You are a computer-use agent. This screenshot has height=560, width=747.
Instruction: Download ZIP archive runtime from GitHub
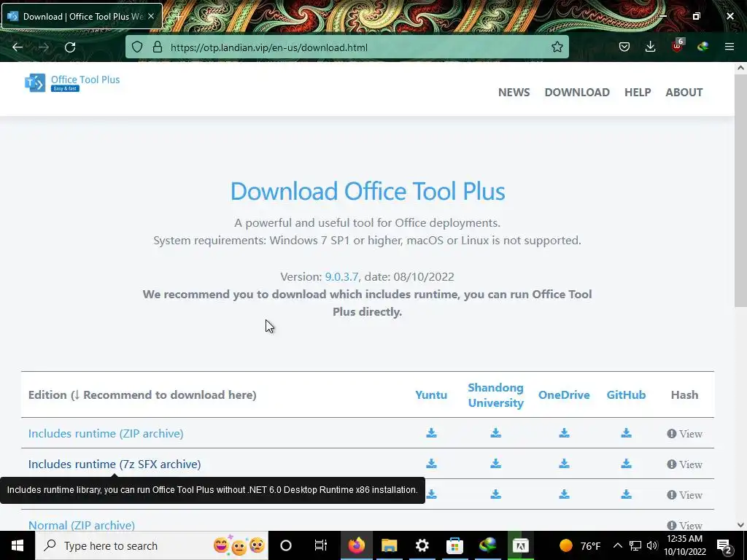(626, 433)
